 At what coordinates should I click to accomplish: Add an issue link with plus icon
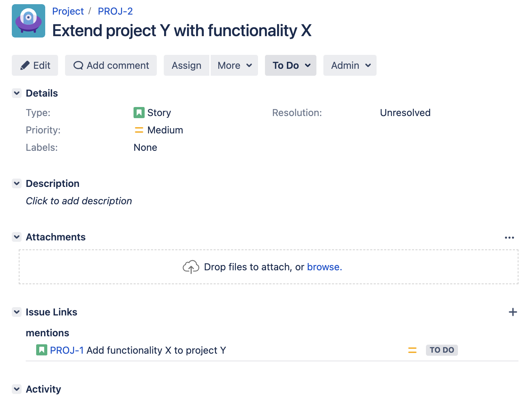pyautogui.click(x=513, y=312)
